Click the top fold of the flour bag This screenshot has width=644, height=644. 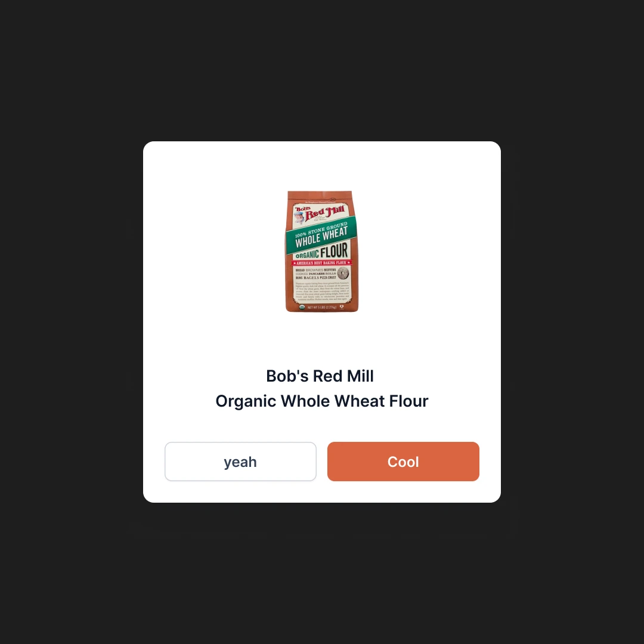tap(320, 196)
